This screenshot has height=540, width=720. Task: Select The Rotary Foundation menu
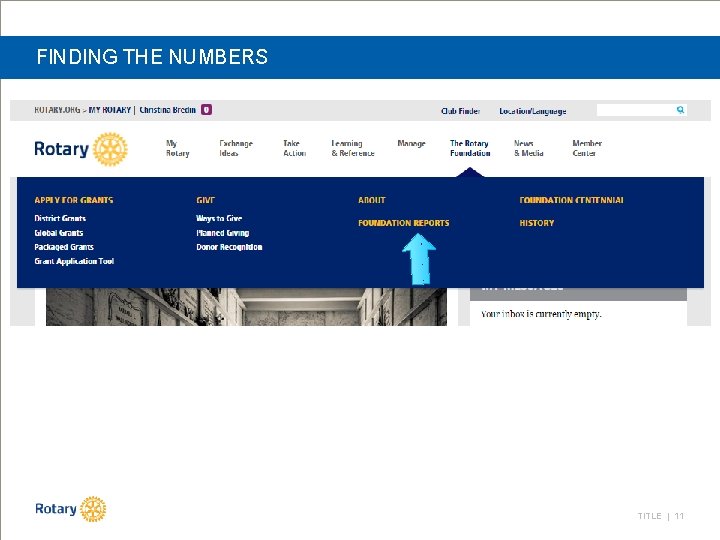coord(470,148)
